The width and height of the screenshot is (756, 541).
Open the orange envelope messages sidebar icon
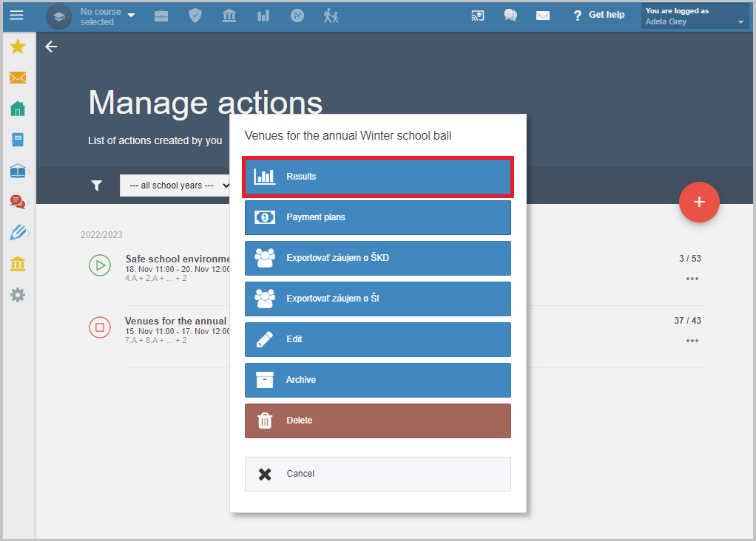[18, 78]
